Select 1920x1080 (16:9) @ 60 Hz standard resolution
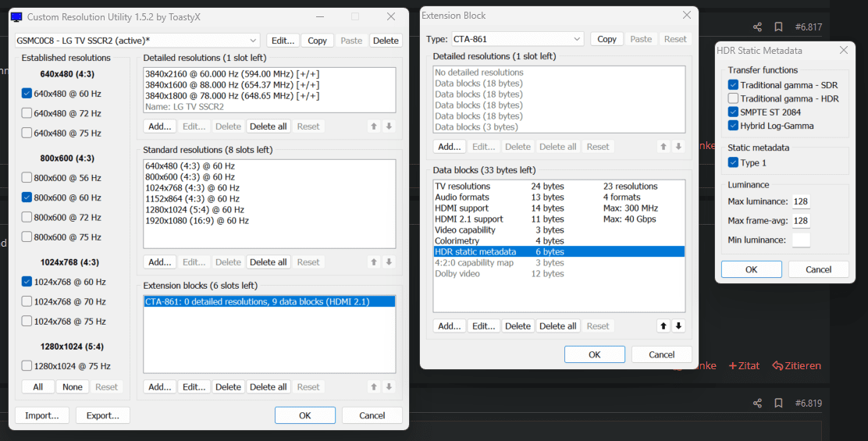868x441 pixels. pos(269,220)
